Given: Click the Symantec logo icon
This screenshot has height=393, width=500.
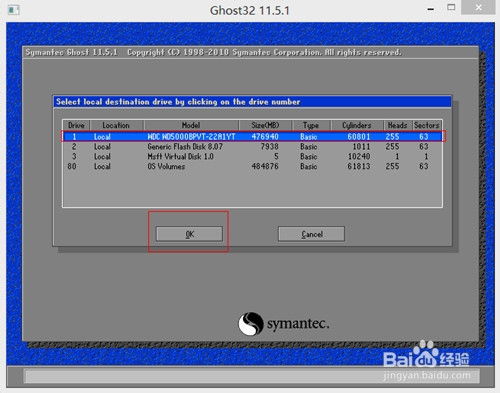Looking at the screenshot, I should pos(251,324).
